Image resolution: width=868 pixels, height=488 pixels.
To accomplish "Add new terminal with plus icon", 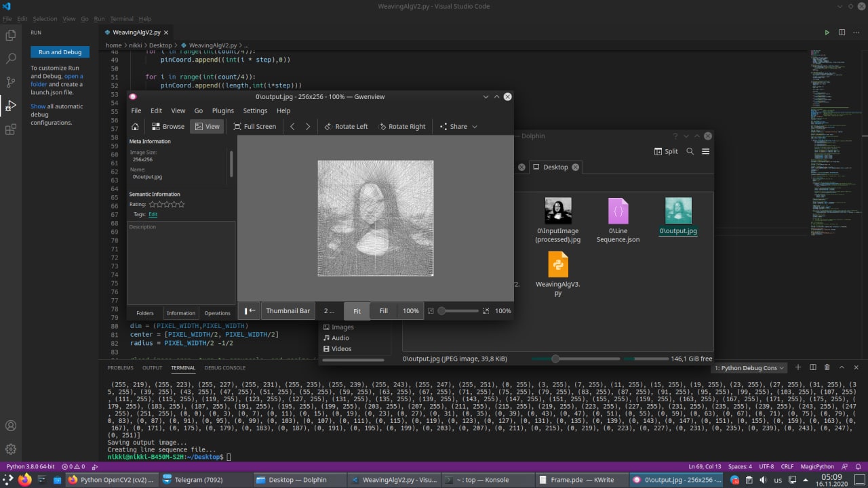I will [798, 367].
